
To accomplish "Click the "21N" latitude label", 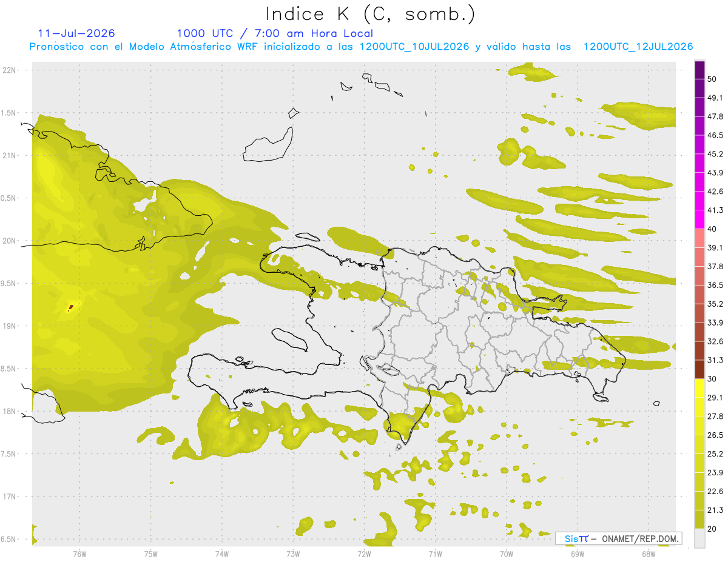I will click(9, 155).
